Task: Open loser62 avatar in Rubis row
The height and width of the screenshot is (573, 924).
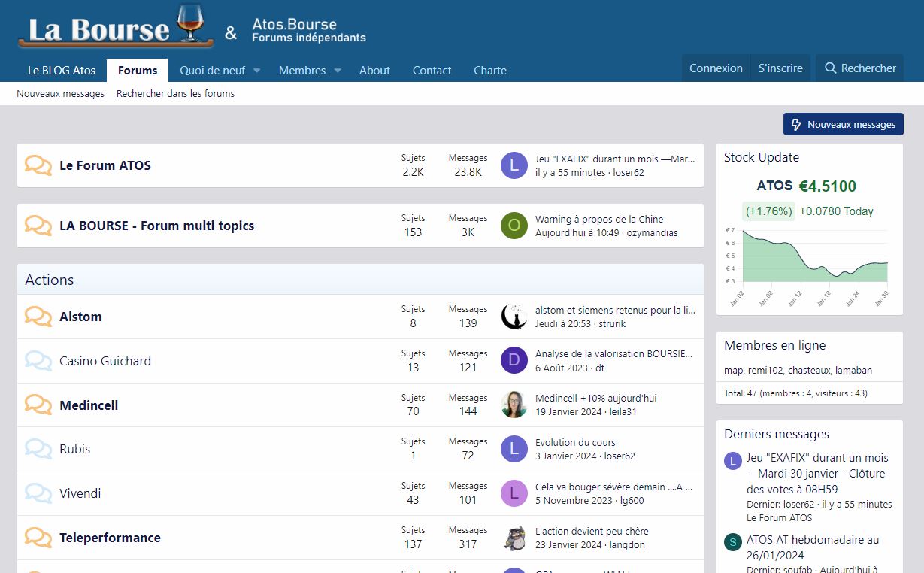Action: 514,449
